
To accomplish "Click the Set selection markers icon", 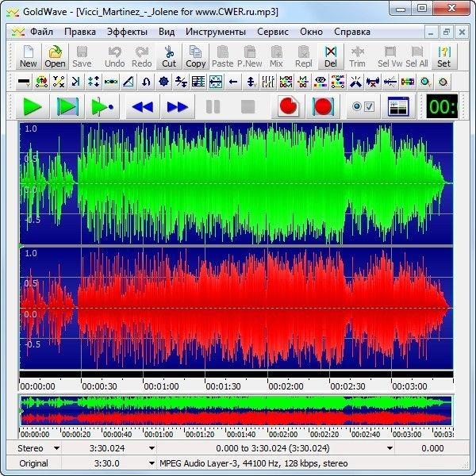I will point(443,55).
